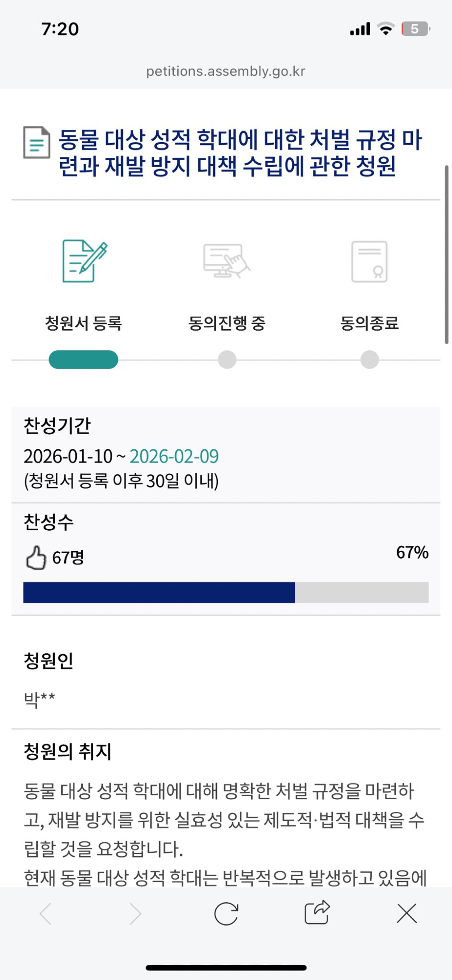
Task: Select the 동의종료 step label
Action: (x=370, y=323)
